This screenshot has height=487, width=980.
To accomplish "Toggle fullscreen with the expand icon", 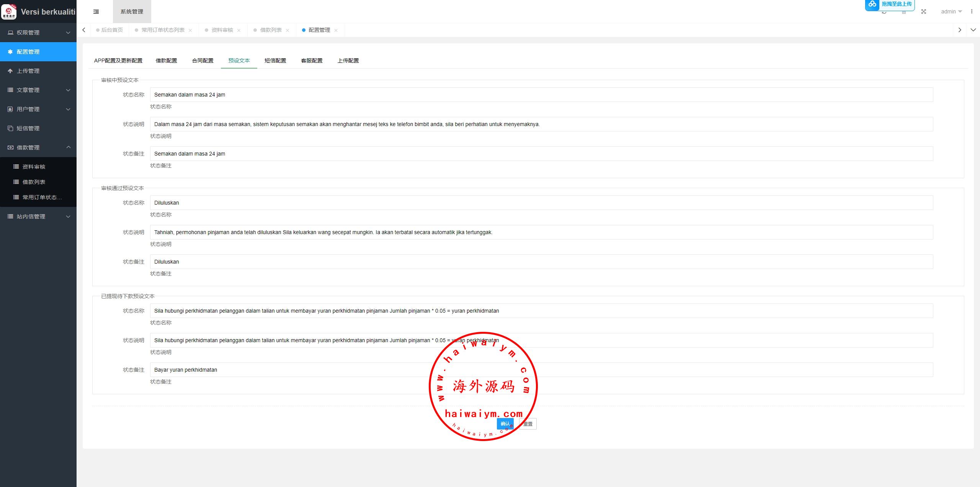I will [x=923, y=11].
